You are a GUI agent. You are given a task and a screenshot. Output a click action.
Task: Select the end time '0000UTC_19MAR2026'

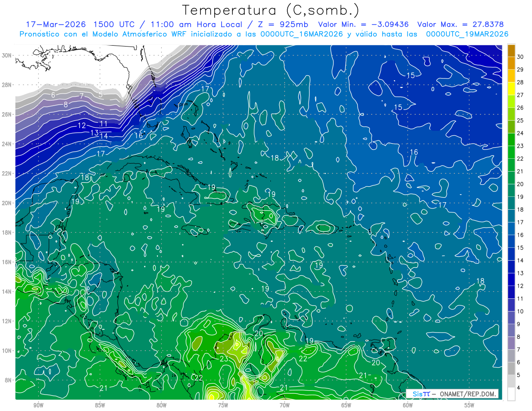[467, 34]
